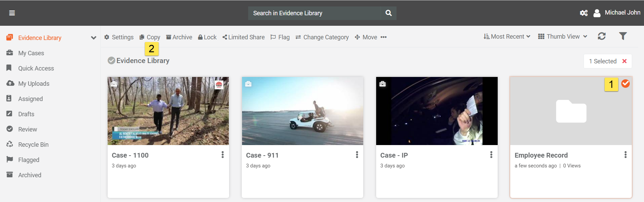Click the Change Category button
Image resolution: width=644 pixels, height=202 pixels.
pyautogui.click(x=322, y=37)
